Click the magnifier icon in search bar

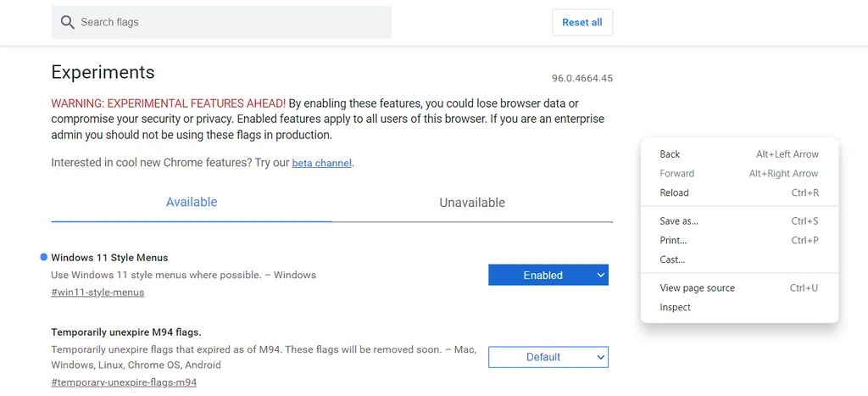click(x=68, y=22)
